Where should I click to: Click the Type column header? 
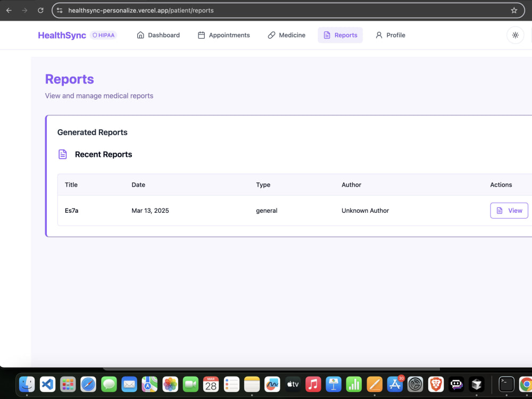tap(263, 185)
